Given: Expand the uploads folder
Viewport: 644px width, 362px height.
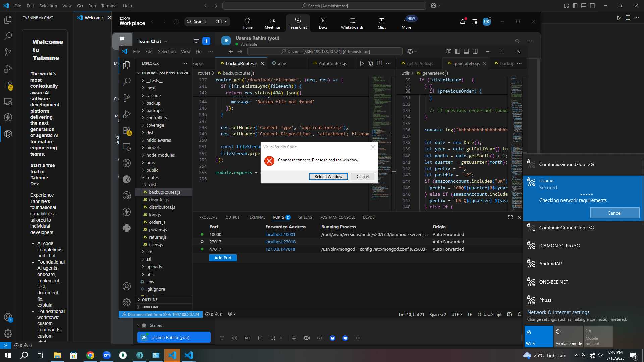Looking at the screenshot, I should pos(154,267).
